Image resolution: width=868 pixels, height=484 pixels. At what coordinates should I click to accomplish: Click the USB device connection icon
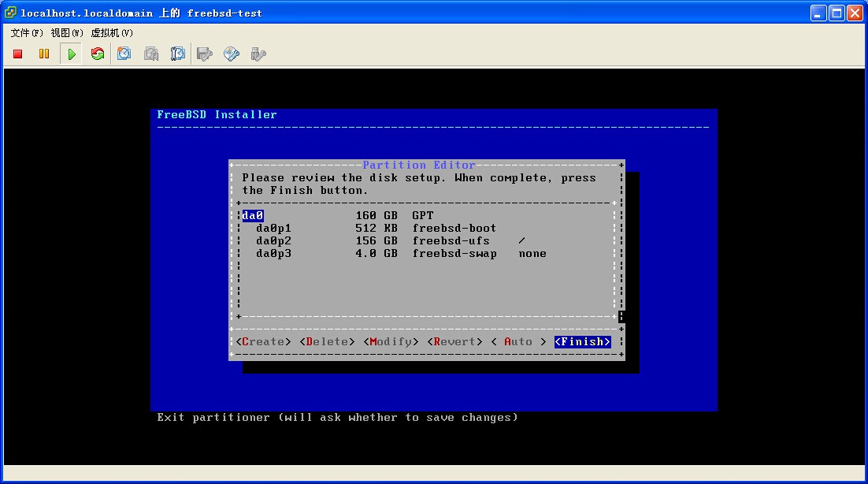258,54
